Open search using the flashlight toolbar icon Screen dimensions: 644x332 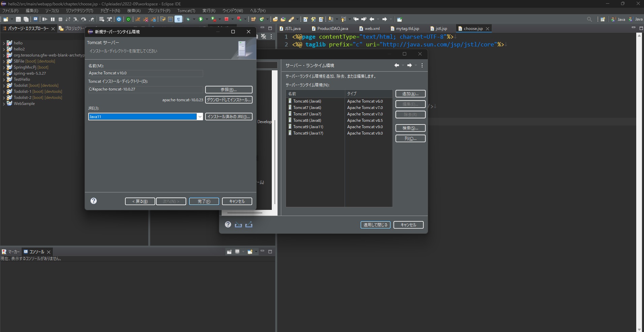(291, 20)
